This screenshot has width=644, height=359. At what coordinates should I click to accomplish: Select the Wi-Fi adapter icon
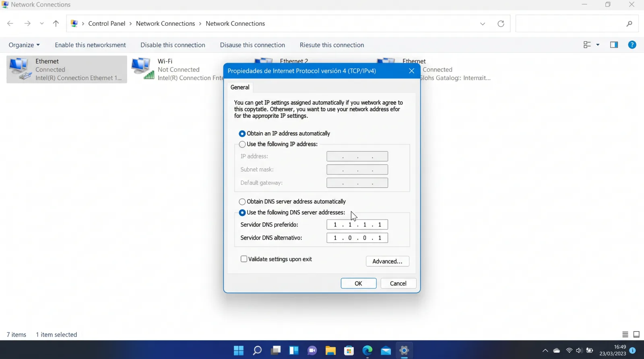[143, 68]
